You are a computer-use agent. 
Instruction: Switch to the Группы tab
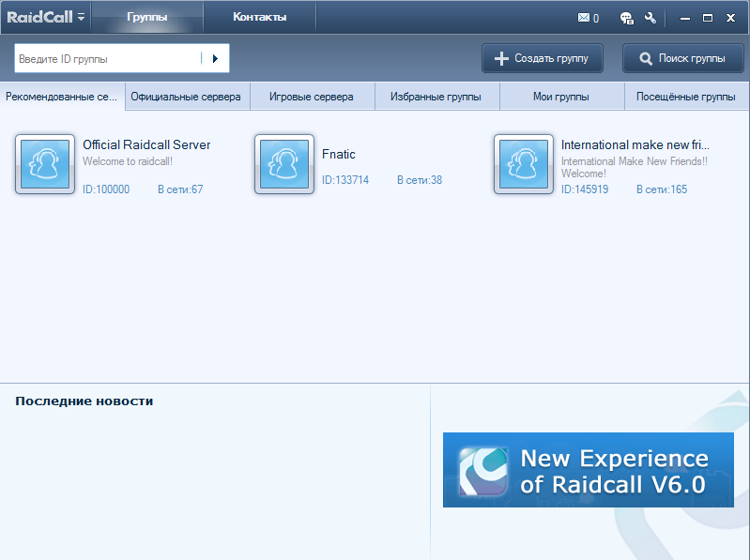click(x=146, y=17)
